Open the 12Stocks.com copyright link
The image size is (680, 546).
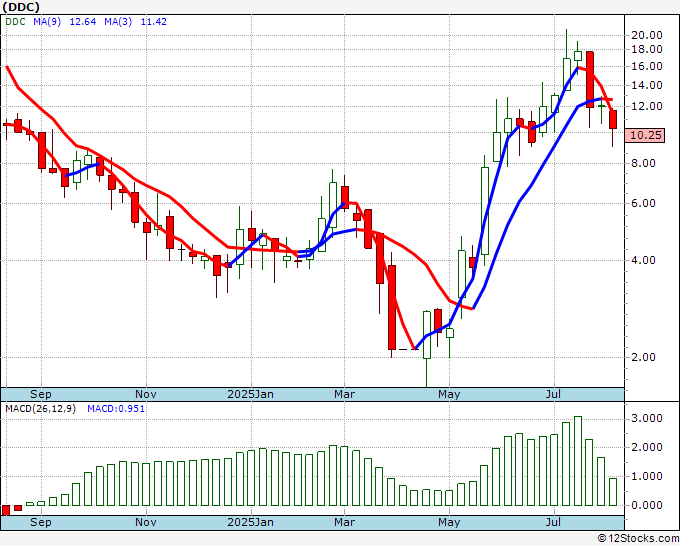pyautogui.click(x=638, y=539)
